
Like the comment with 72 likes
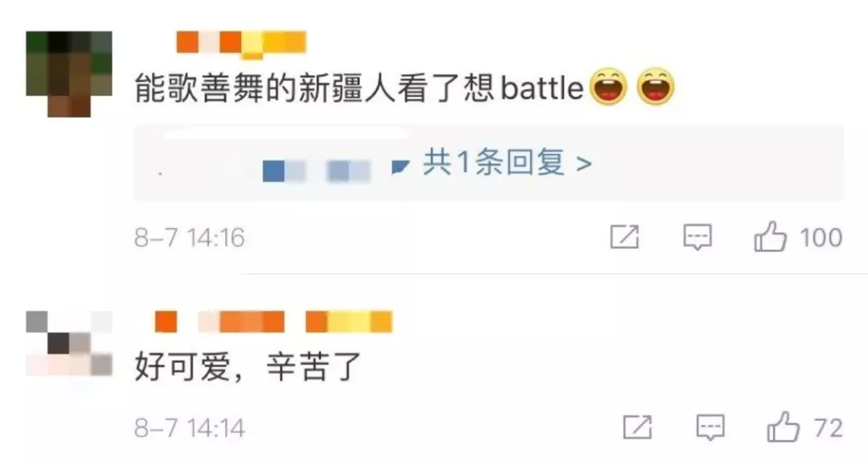pyautogui.click(x=784, y=426)
